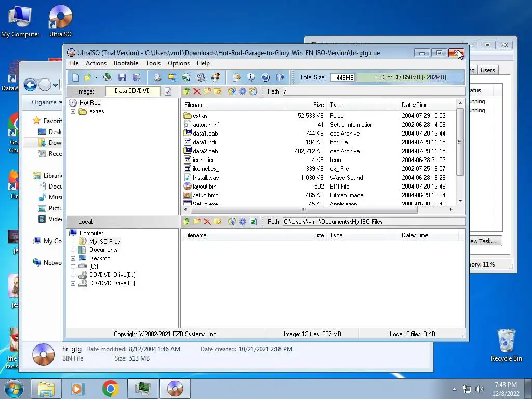Open the Help menu
This screenshot has width=532, height=399.
click(x=203, y=63)
